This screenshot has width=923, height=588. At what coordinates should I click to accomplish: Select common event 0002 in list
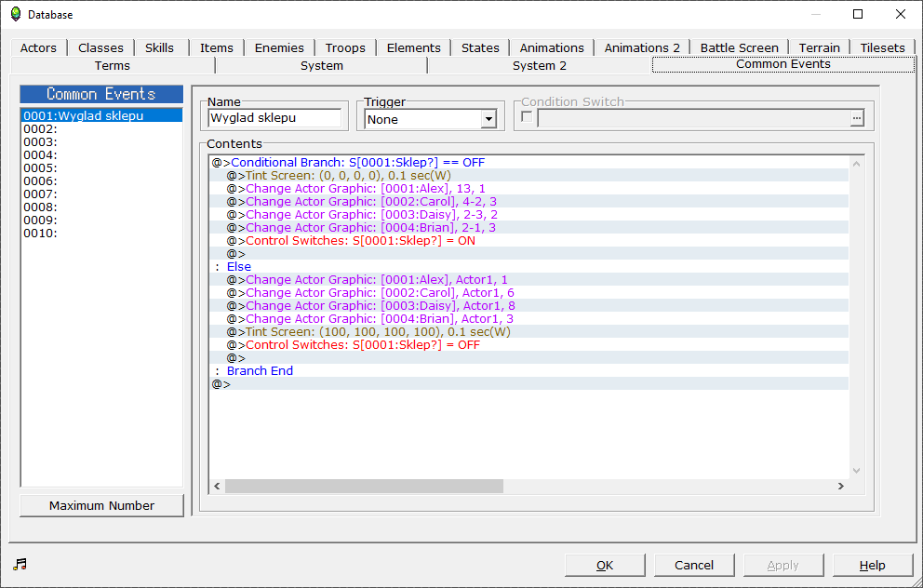point(101,129)
